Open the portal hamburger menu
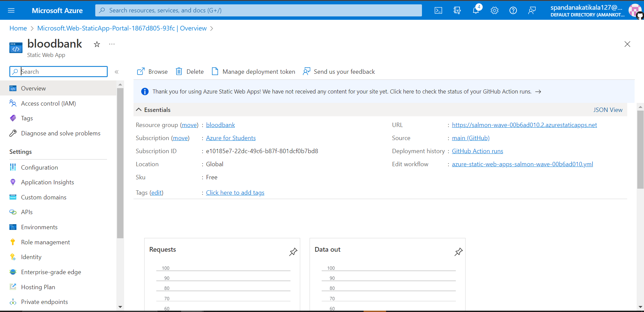The height and width of the screenshot is (312, 644). pyautogui.click(x=11, y=10)
